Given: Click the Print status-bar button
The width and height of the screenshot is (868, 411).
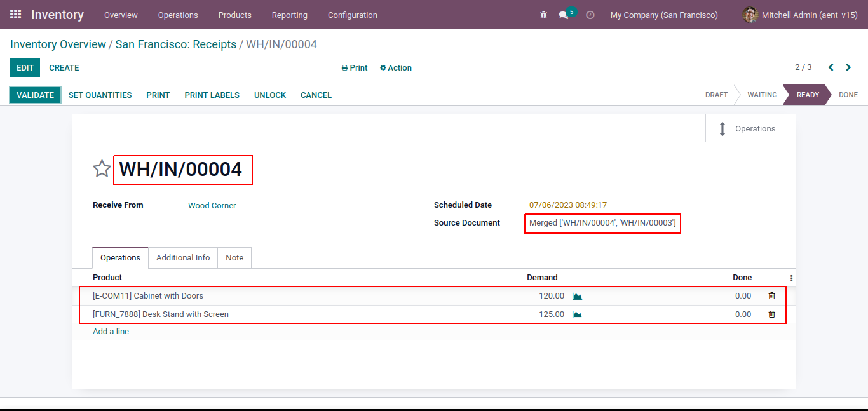Looking at the screenshot, I should click(158, 95).
